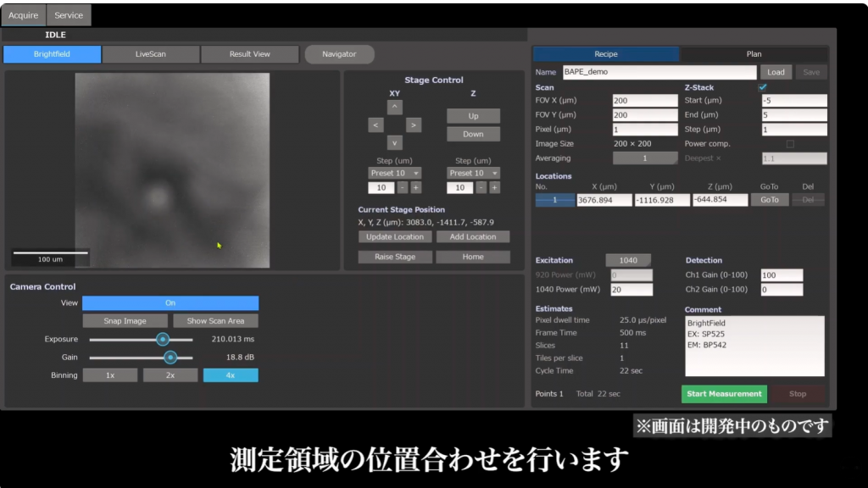
Task: Click Pixel size input field
Action: [645, 130]
